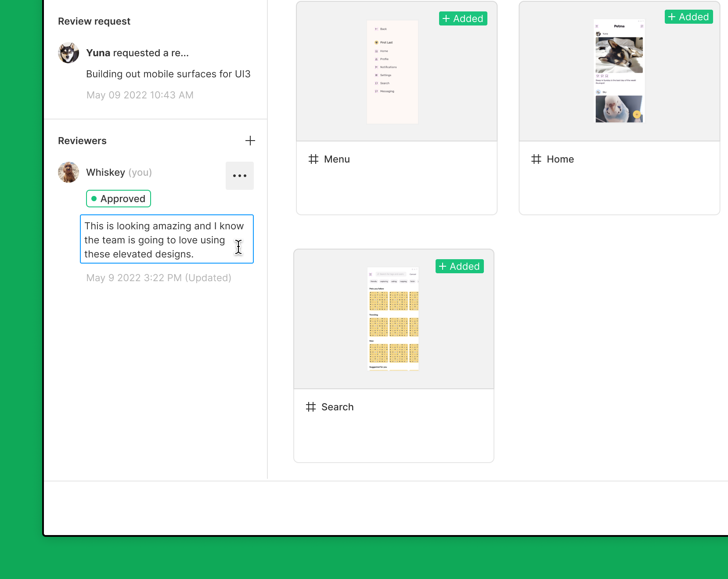
Task: Click the May 09 2022 10:43 AM timestamp
Action: 140,95
